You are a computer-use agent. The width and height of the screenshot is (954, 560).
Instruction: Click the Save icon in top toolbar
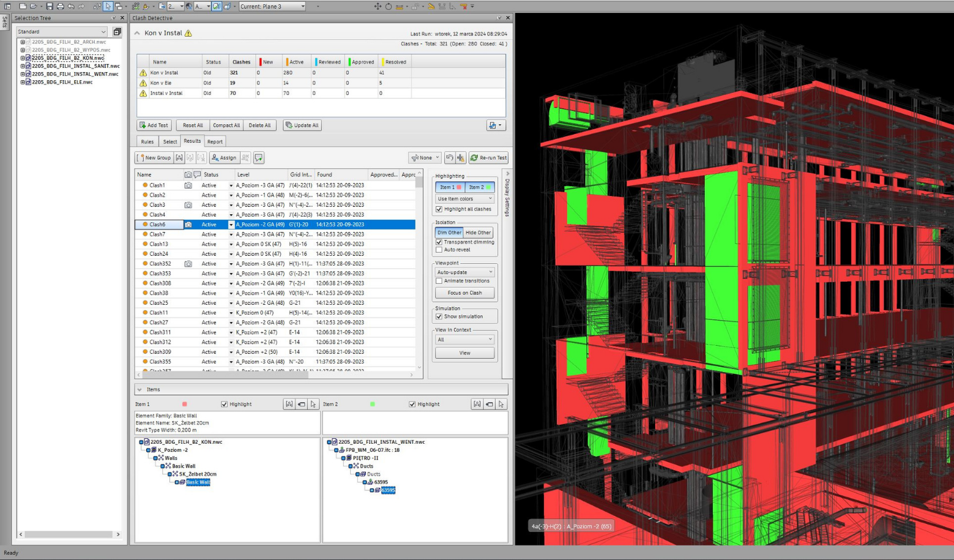coord(50,6)
